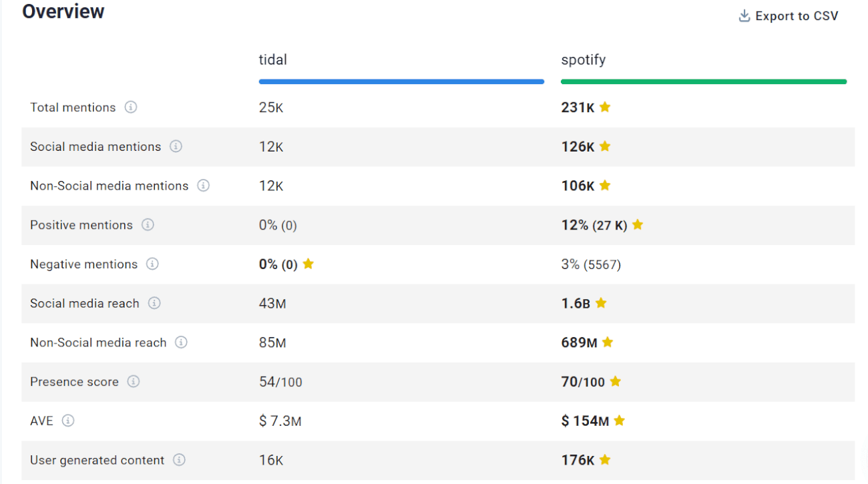Click the Social media reach info icon
The height and width of the screenshot is (484, 868).
pos(154,303)
